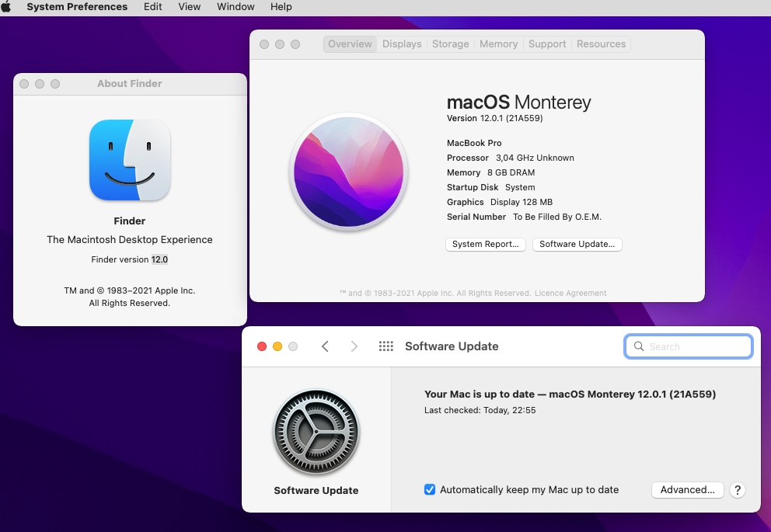
Task: Open the Help menu
Action: point(281,7)
